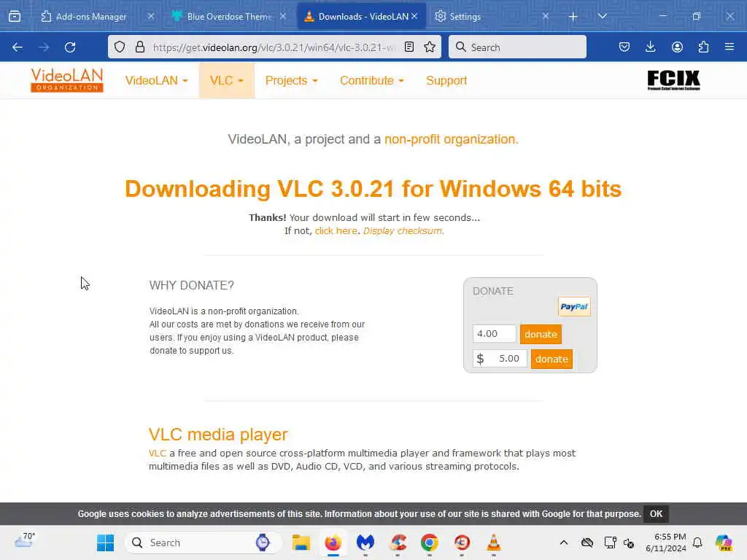Viewport: 747px width, 560px height.
Task: Go forward to next page
Action: (x=44, y=47)
